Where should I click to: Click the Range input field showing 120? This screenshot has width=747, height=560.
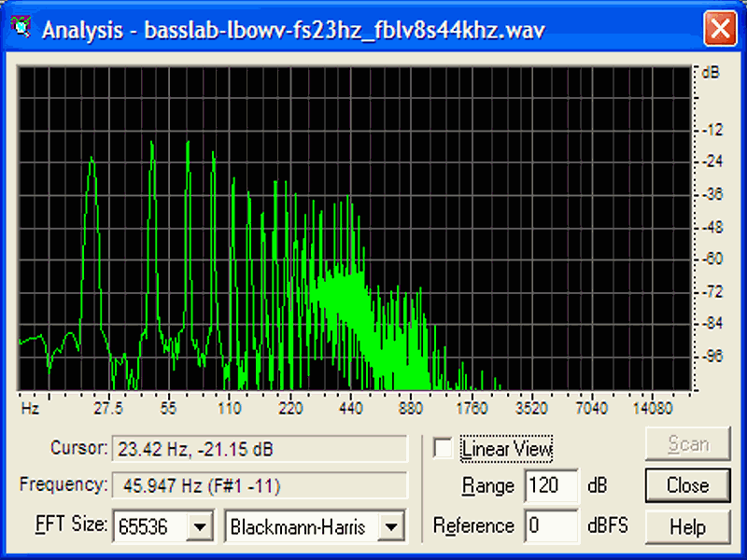552,485
